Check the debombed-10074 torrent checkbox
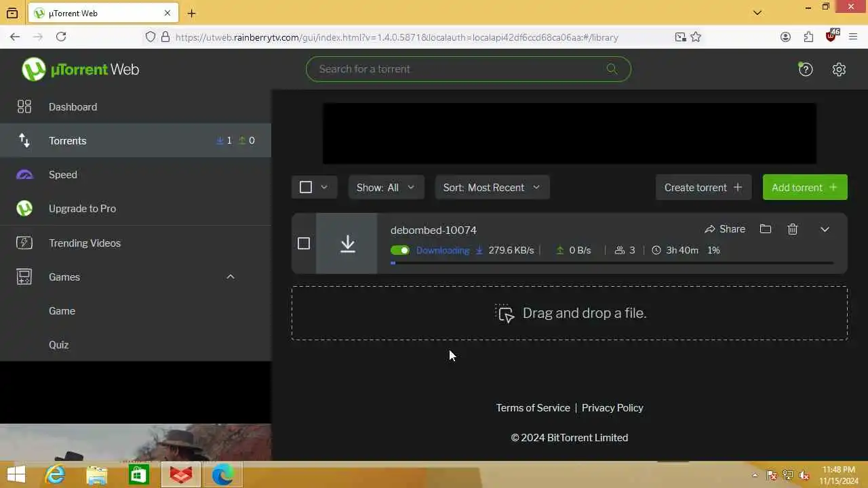 point(304,243)
